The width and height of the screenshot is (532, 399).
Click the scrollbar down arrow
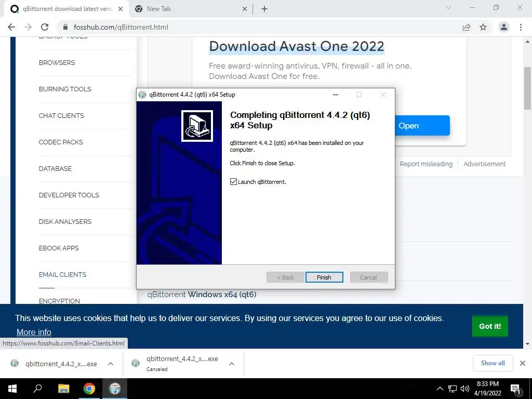[528, 344]
